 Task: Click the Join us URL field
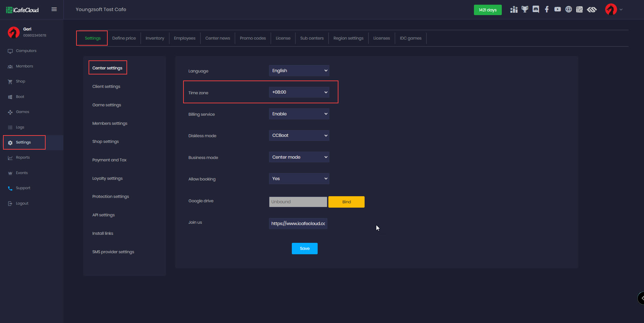point(298,224)
